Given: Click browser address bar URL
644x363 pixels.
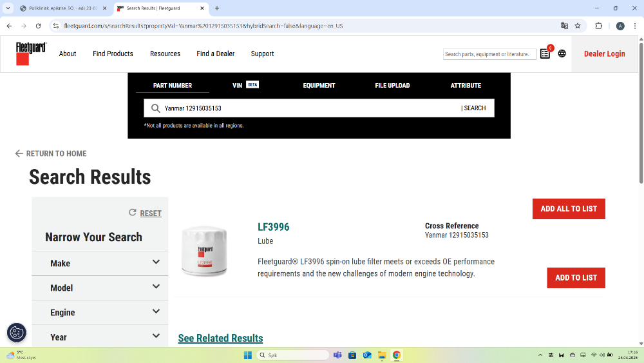Looking at the screenshot, I should click(204, 26).
